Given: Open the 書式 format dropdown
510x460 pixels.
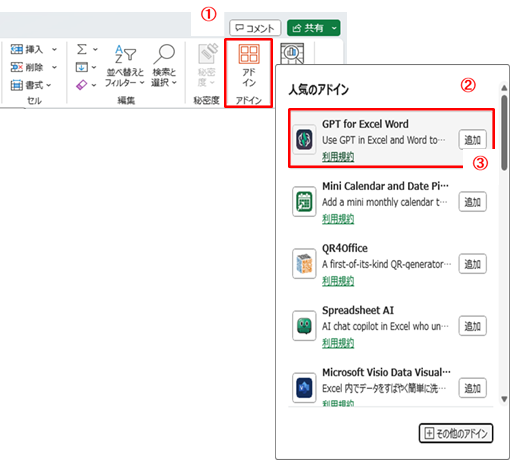Looking at the screenshot, I should [x=31, y=85].
